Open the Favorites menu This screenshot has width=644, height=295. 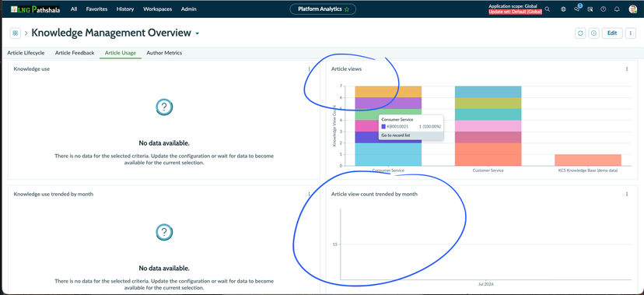click(96, 9)
